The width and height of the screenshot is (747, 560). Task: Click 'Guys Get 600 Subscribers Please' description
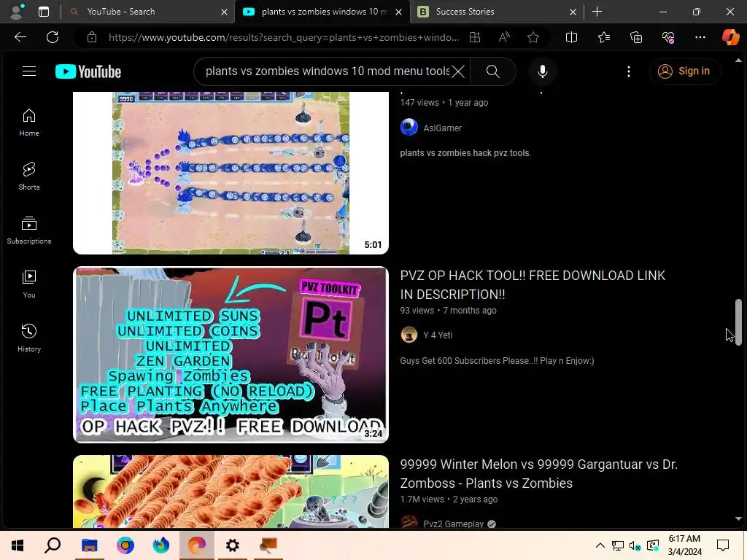[497, 360]
